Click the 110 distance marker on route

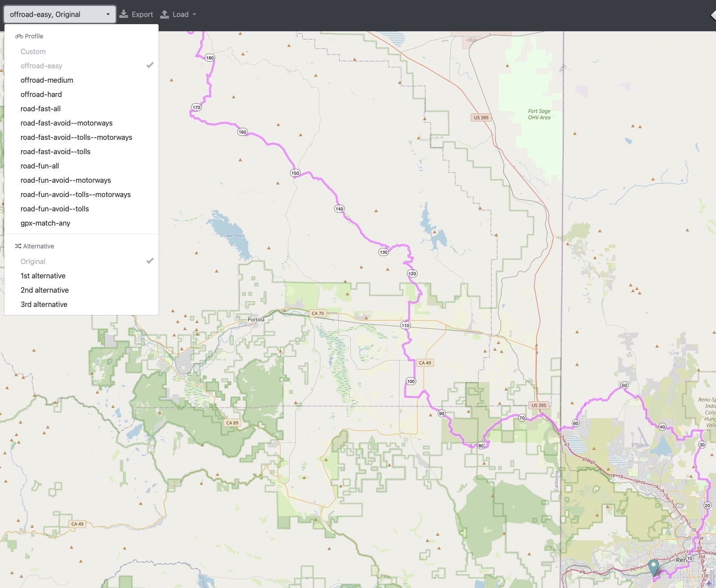(x=406, y=325)
